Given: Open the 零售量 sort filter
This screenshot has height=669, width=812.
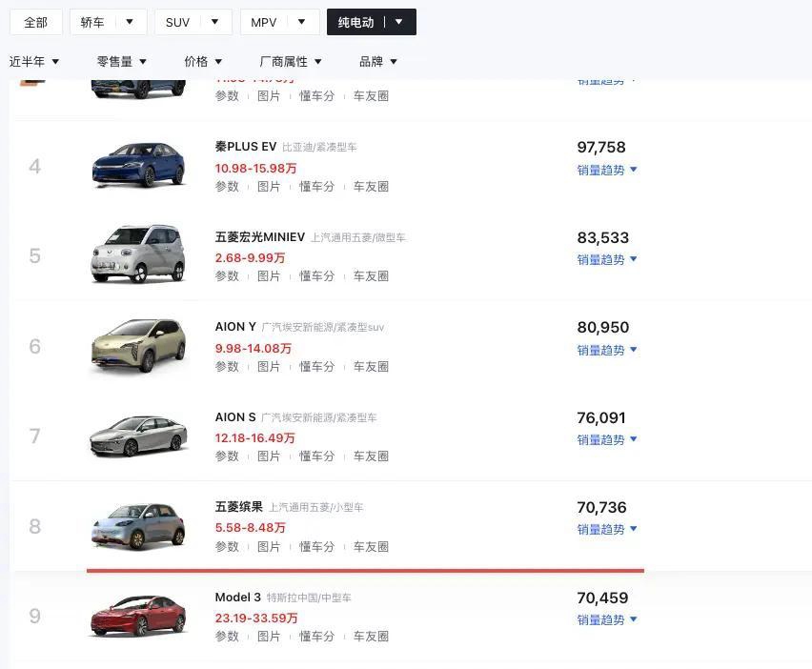Looking at the screenshot, I should [x=122, y=62].
